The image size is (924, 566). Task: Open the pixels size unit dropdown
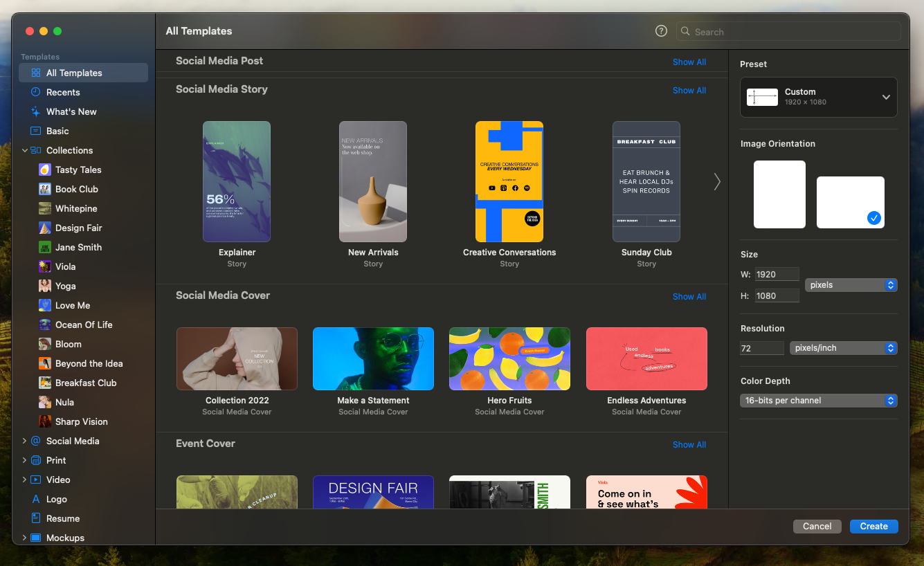tap(851, 285)
